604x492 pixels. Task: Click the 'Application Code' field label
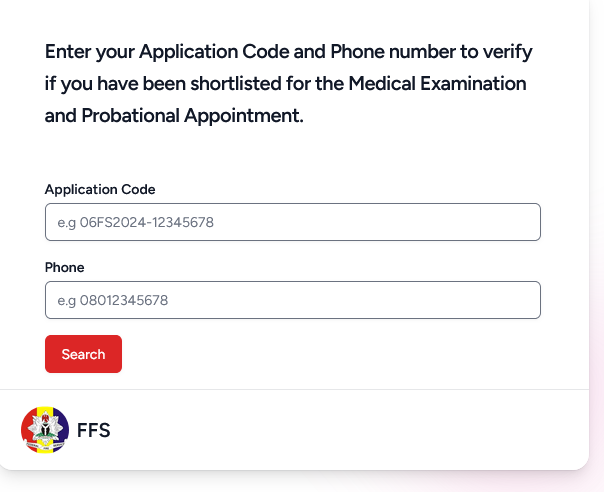(x=100, y=189)
